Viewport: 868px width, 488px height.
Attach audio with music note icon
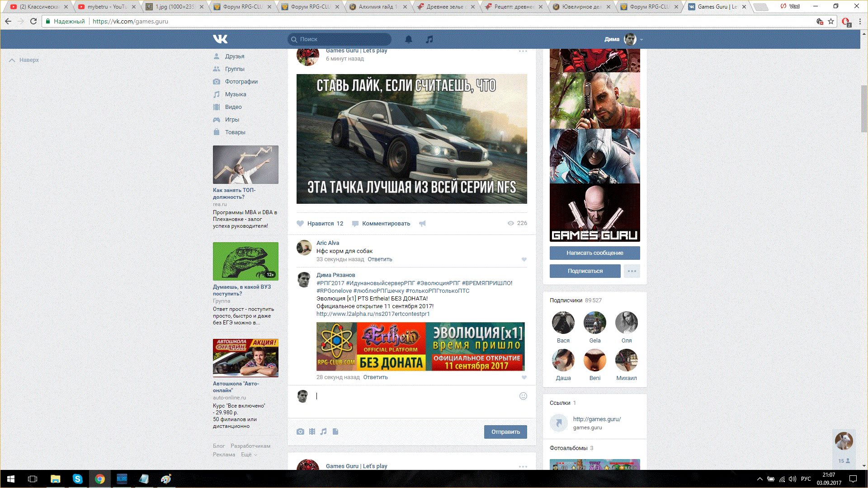[x=323, y=432]
